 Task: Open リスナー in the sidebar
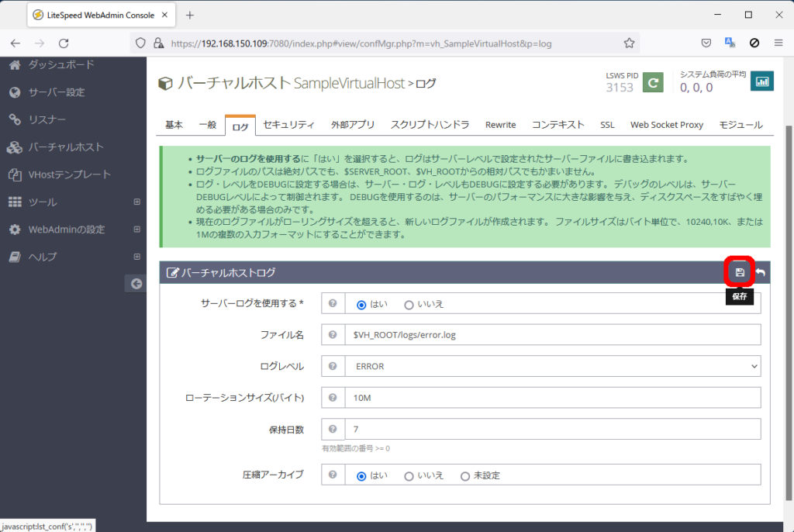tap(47, 119)
